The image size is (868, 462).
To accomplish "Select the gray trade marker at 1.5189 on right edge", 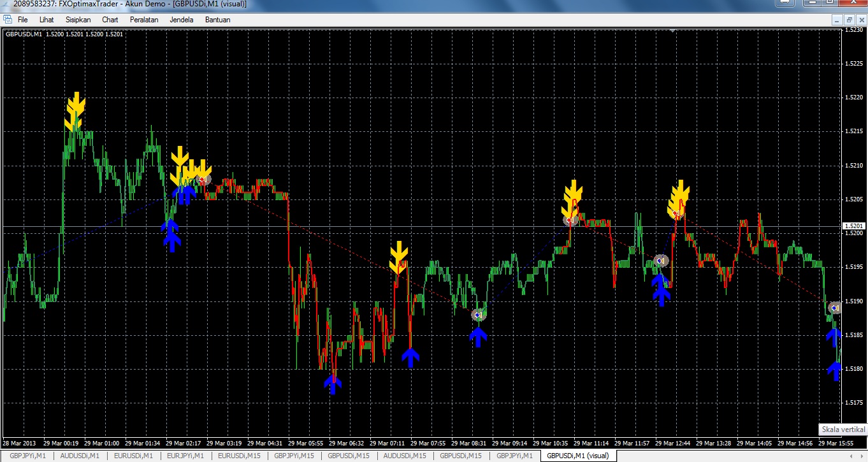I will (835, 308).
